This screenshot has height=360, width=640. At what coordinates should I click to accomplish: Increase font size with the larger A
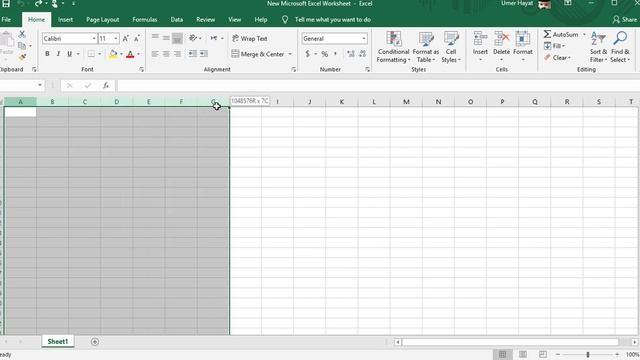(x=126, y=38)
